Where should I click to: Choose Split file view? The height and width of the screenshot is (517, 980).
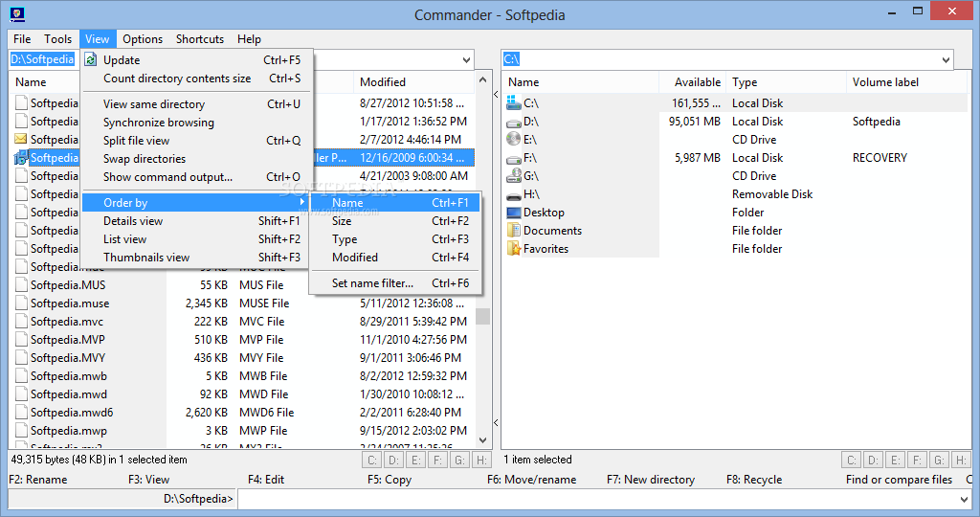tap(195, 141)
